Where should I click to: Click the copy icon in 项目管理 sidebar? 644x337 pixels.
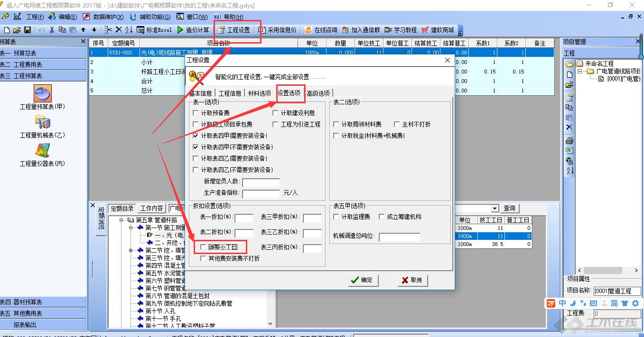pyautogui.click(x=569, y=108)
